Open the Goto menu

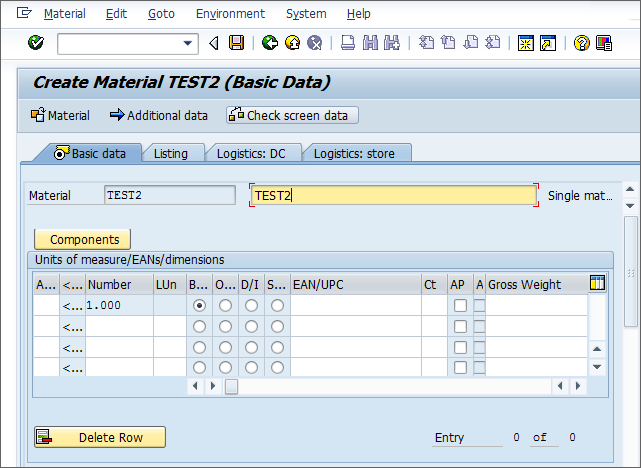click(161, 14)
